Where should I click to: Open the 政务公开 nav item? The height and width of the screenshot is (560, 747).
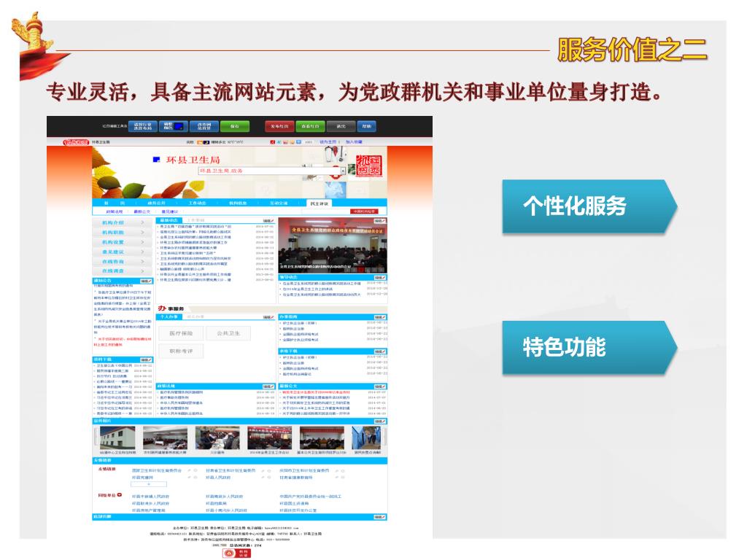(156, 203)
